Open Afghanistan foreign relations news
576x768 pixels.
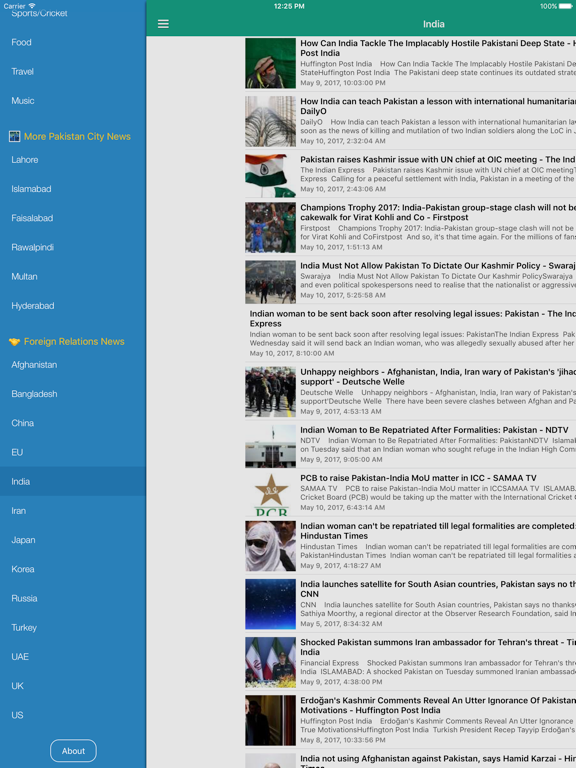[72, 365]
